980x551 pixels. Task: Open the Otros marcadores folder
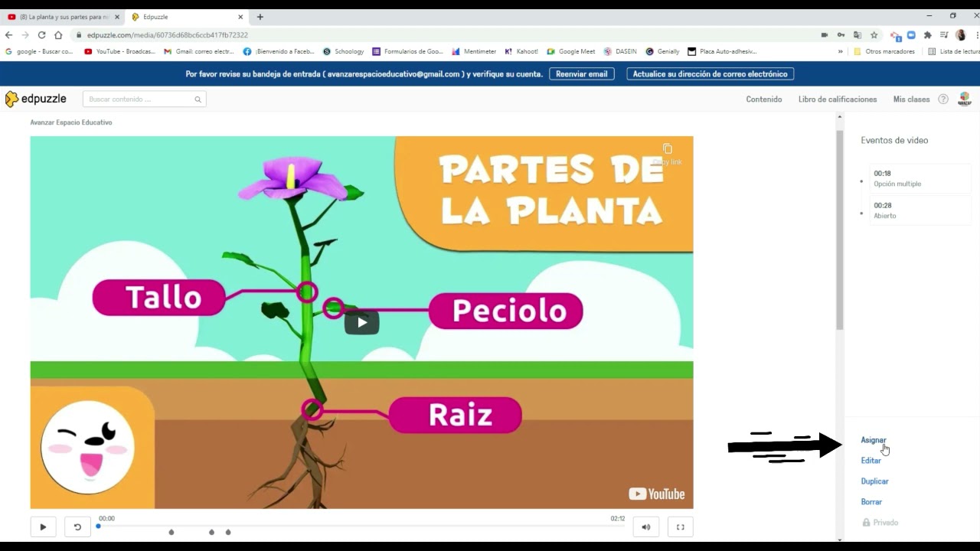(x=884, y=51)
